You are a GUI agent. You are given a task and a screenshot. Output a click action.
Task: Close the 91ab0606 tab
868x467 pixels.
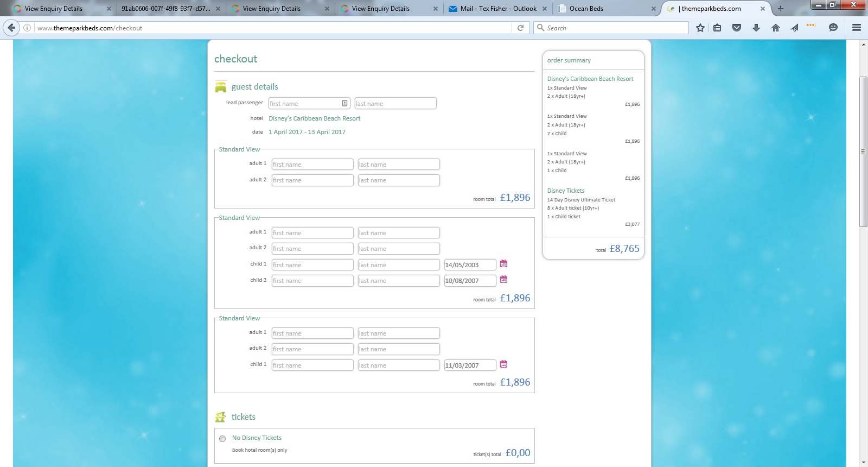pos(218,9)
